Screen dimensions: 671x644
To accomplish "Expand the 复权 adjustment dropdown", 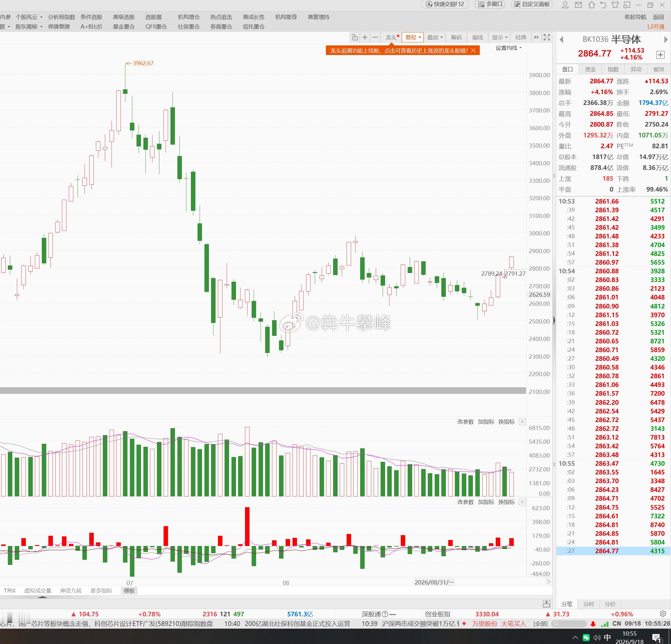I will pyautogui.click(x=412, y=37).
